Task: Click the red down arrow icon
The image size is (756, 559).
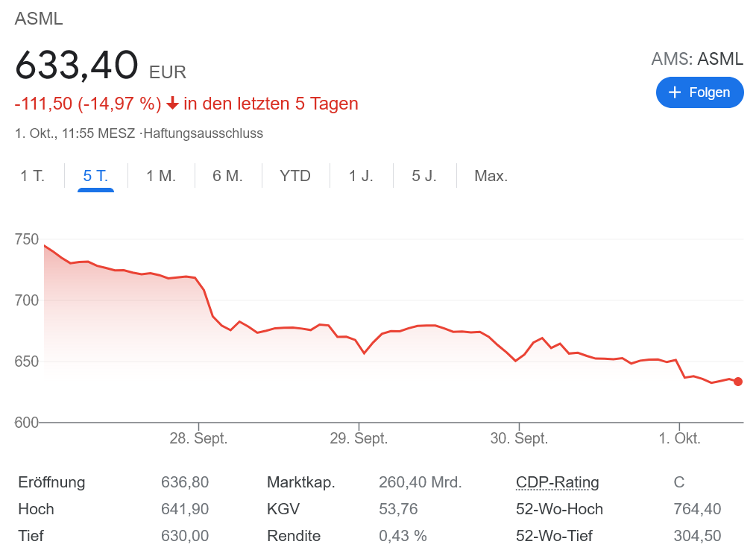Action: [x=172, y=104]
